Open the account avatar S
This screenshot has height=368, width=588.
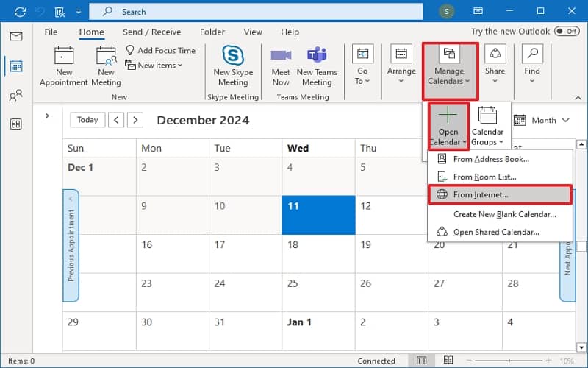(446, 11)
